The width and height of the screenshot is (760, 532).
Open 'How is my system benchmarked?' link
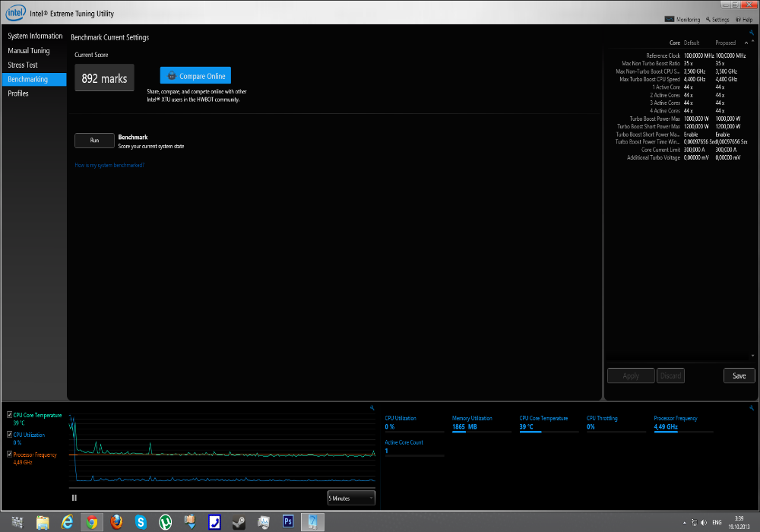109,165
